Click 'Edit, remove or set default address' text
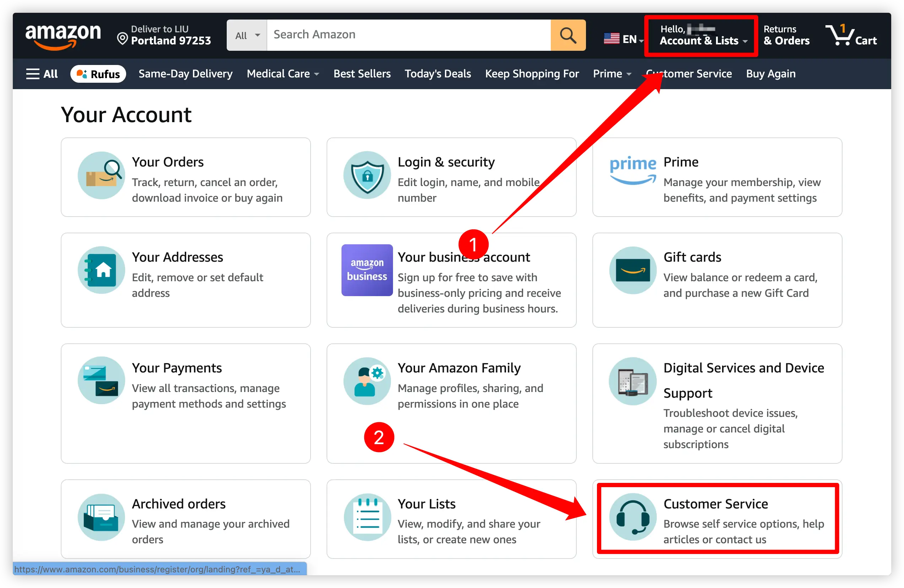Viewport: 904px width, 588px height. coord(197,285)
